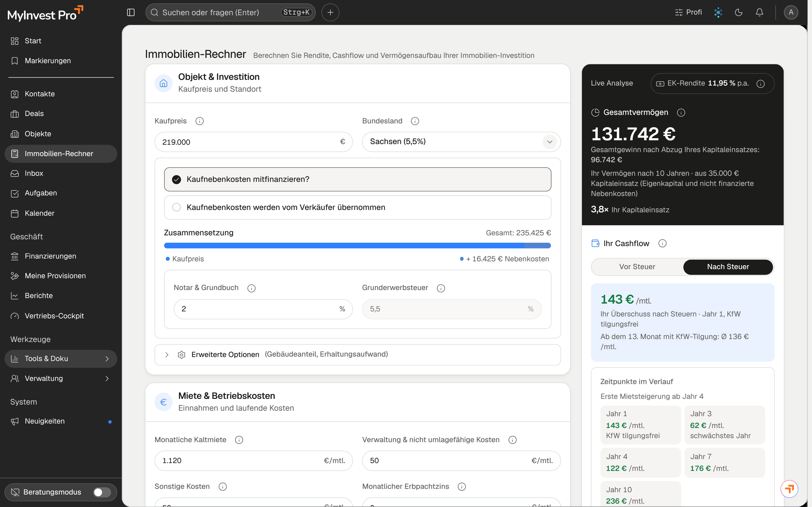Screen dimensions: 812x507
Task: Open Finanzierungen in the sidebar
Action: coord(50,256)
